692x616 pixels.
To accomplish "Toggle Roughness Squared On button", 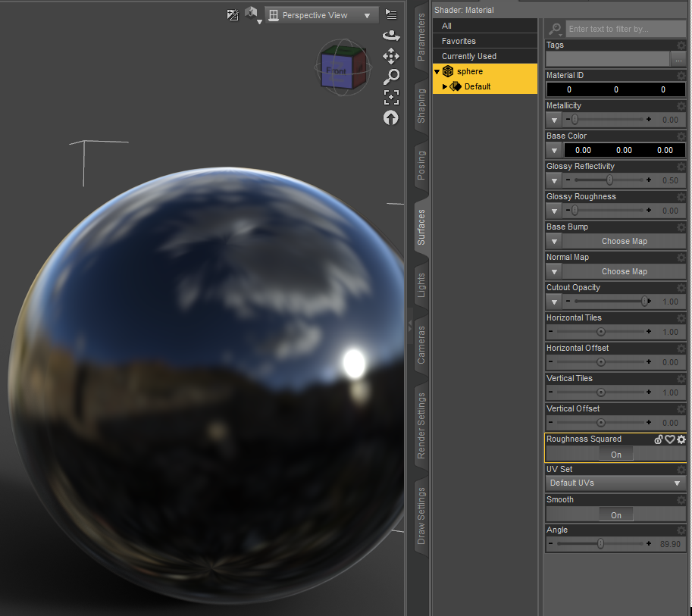I will 615,454.
